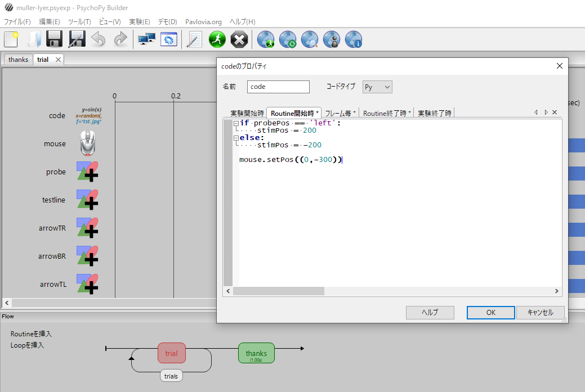
Task: Select the code component icon in the routine
Action: (x=88, y=115)
